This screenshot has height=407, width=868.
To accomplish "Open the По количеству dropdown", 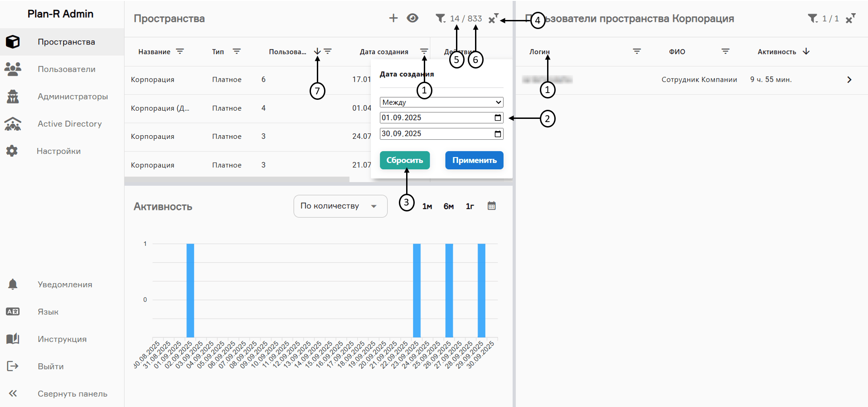I will (x=340, y=206).
